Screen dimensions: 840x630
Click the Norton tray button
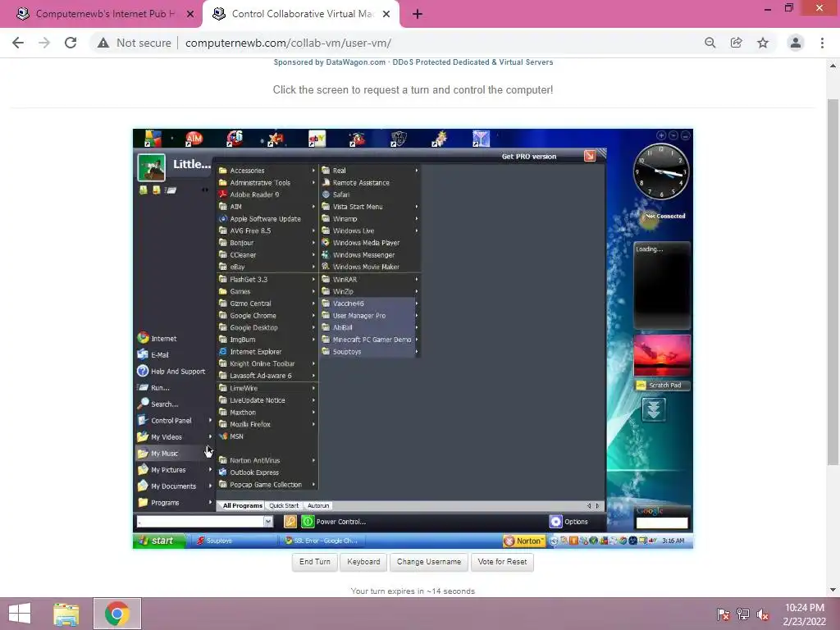pyautogui.click(x=523, y=541)
